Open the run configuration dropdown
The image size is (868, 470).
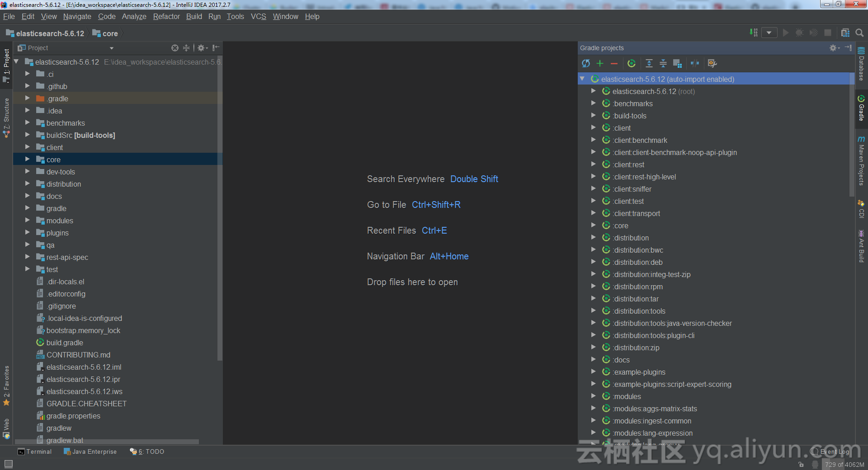click(x=769, y=33)
